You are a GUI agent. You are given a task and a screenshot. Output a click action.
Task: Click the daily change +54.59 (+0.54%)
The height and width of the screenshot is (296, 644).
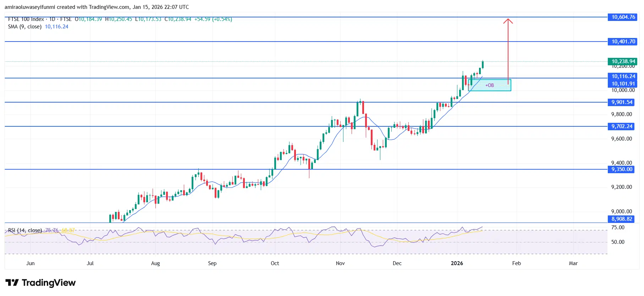click(213, 19)
